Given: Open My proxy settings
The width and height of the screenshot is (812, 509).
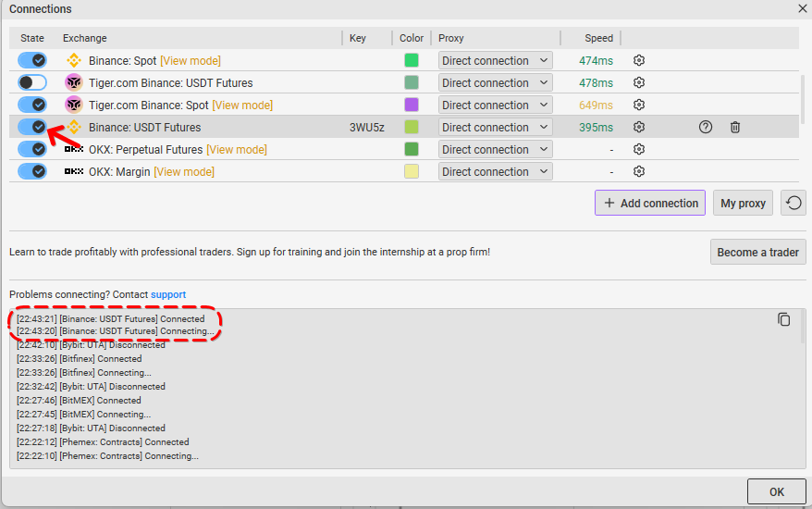Looking at the screenshot, I should tap(743, 203).
